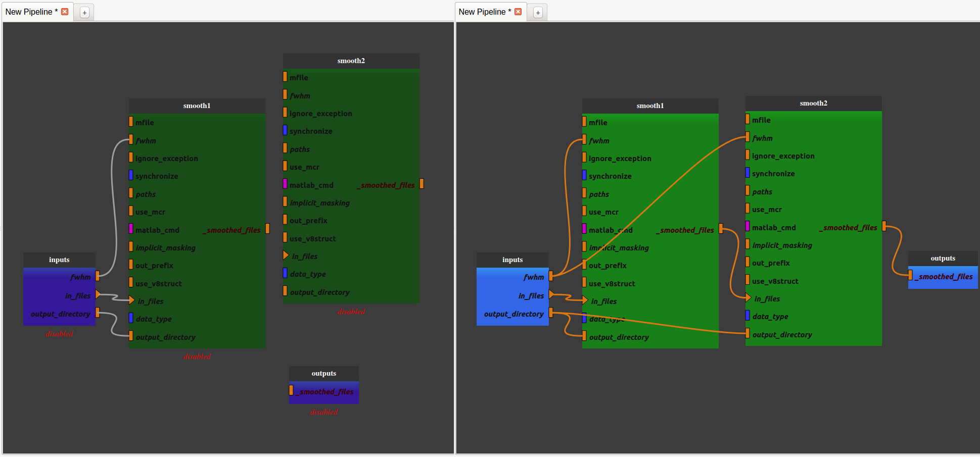Add a new tab in the right pane

(x=538, y=13)
